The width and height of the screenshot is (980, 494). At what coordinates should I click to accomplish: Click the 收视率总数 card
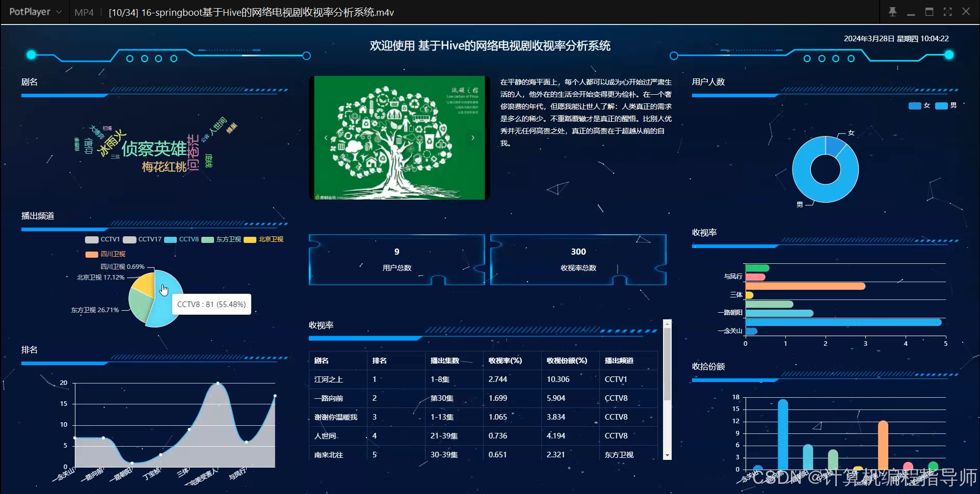[x=578, y=260]
